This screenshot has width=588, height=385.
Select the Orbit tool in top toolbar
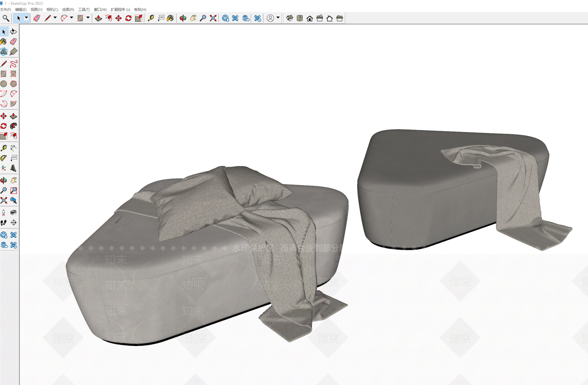coord(183,18)
